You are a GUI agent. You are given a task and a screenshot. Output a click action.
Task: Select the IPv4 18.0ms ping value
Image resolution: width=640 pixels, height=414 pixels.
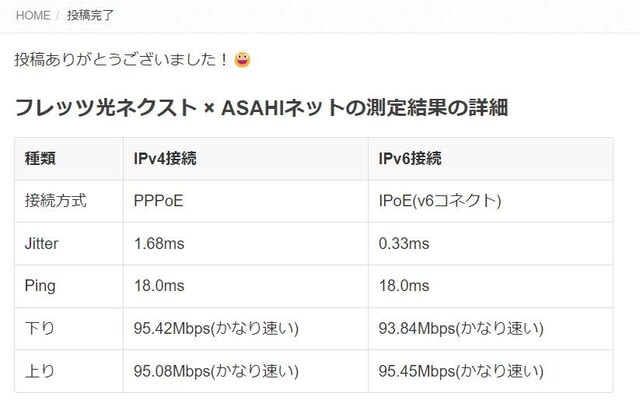click(x=159, y=286)
